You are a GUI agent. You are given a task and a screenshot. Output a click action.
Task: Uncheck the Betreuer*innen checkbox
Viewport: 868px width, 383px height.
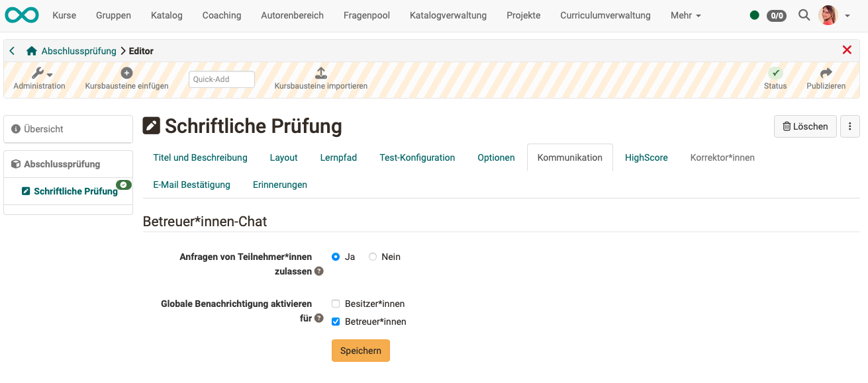336,321
